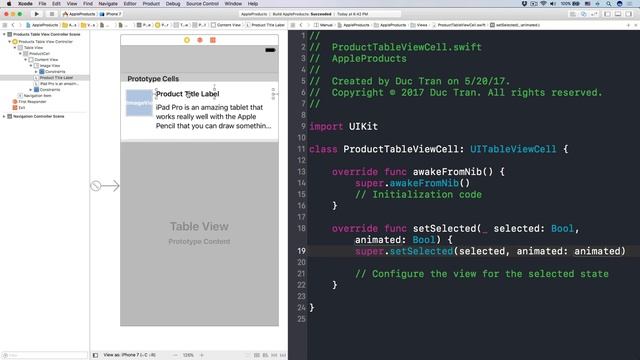Select Navigation Item in outline
The height and width of the screenshot is (360, 640).
(34, 96)
